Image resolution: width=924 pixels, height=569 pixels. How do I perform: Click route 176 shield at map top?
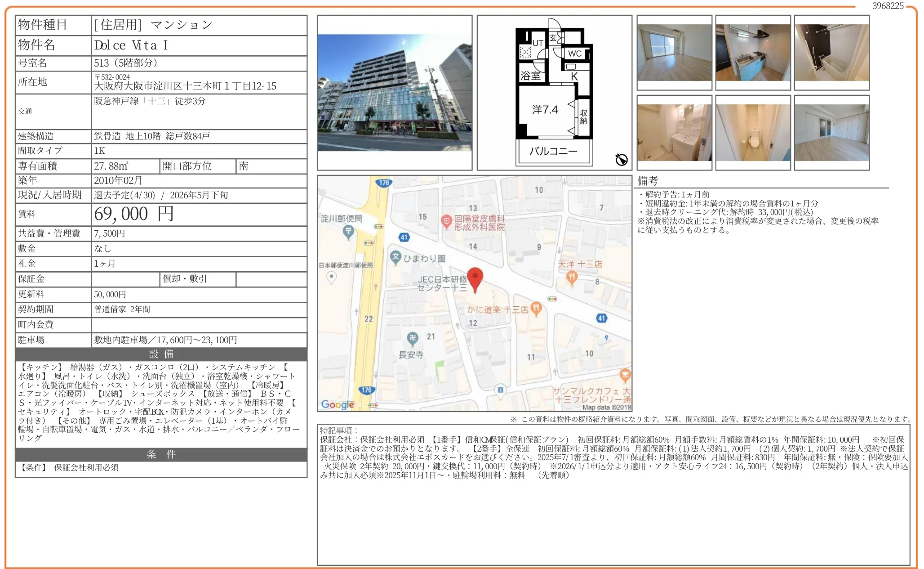click(383, 183)
